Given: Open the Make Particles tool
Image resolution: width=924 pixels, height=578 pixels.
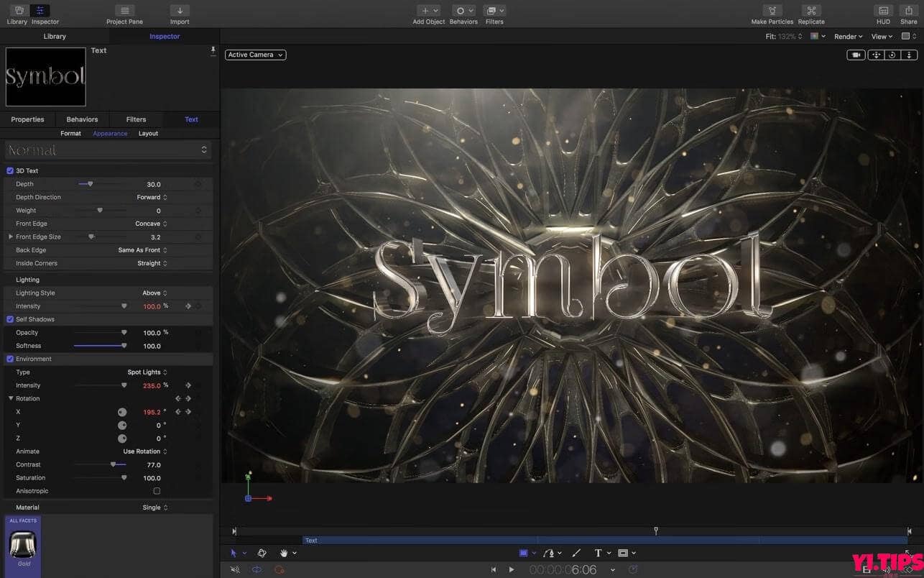Looking at the screenshot, I should point(771,12).
